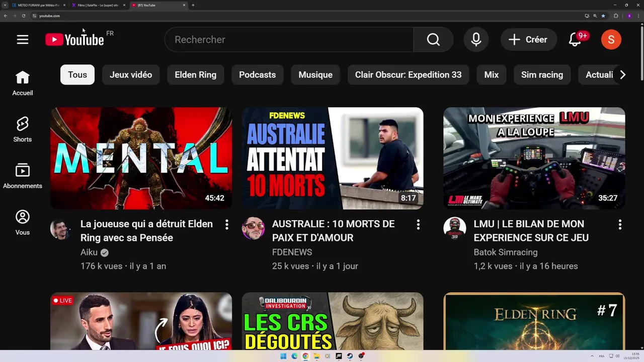
Task: Open title 'AUSTRALIE : 10 MORTS DE PAIX'
Action: tap(333, 231)
